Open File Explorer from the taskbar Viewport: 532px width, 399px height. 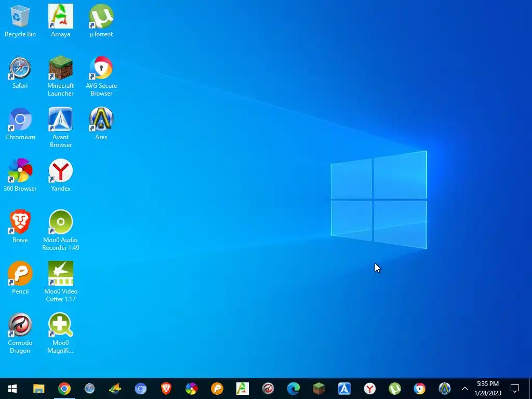(x=38, y=389)
